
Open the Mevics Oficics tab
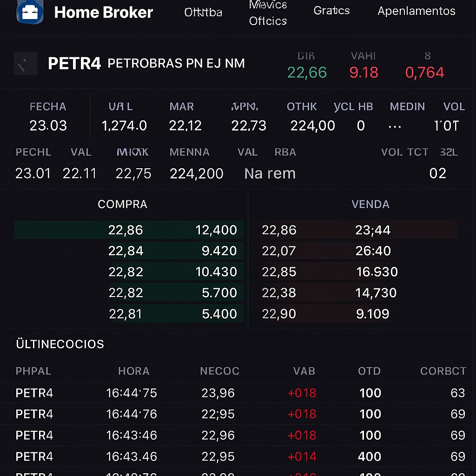tap(268, 13)
